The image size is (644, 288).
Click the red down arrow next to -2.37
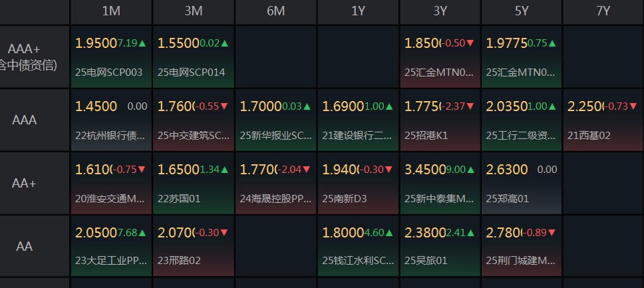click(x=470, y=106)
